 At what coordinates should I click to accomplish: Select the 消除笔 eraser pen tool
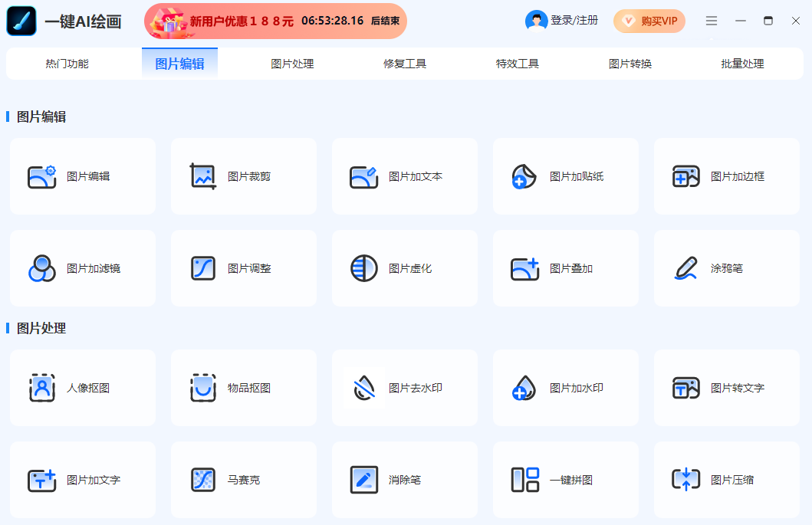[x=404, y=479]
